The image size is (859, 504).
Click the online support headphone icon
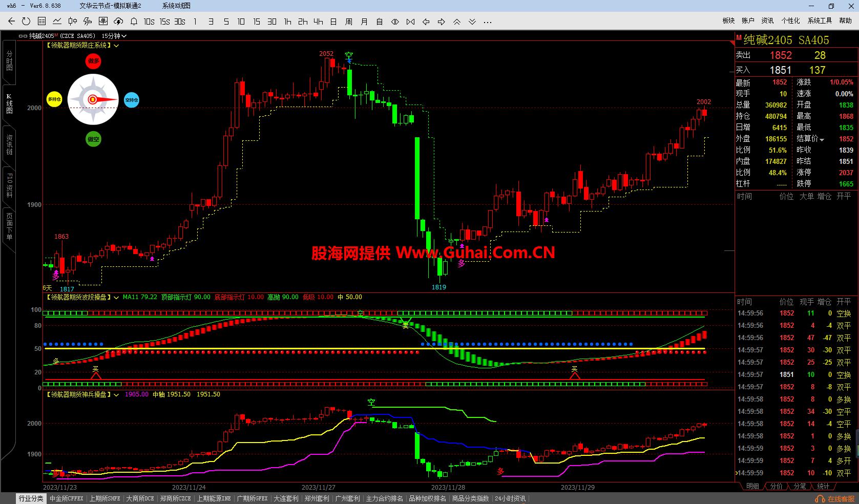pyautogui.click(x=820, y=498)
